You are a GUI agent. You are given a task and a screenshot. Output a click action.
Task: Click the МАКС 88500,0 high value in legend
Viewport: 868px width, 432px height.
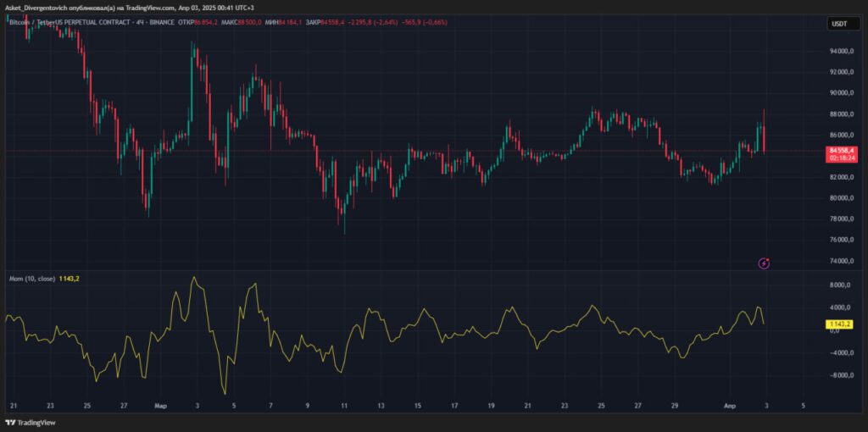pos(236,22)
